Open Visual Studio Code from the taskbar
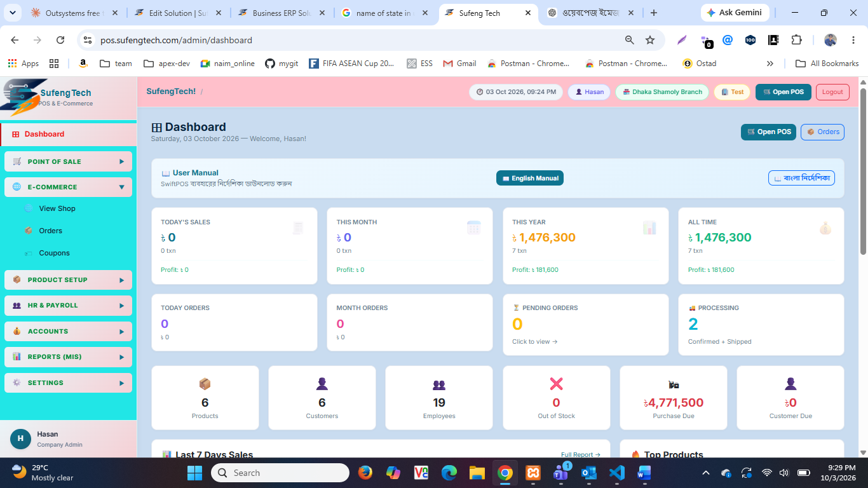Screen dimensions: 868x488 coord(616,473)
